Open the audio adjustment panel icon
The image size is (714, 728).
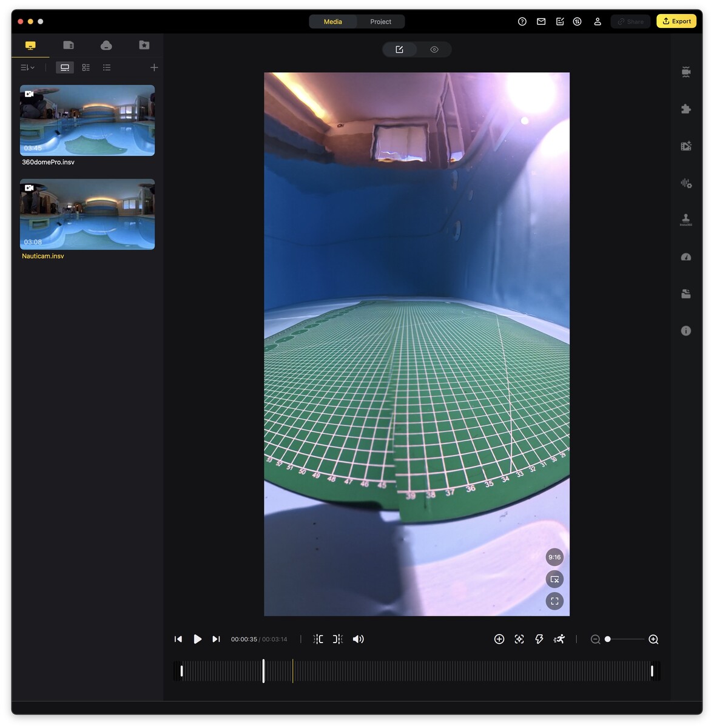(685, 183)
